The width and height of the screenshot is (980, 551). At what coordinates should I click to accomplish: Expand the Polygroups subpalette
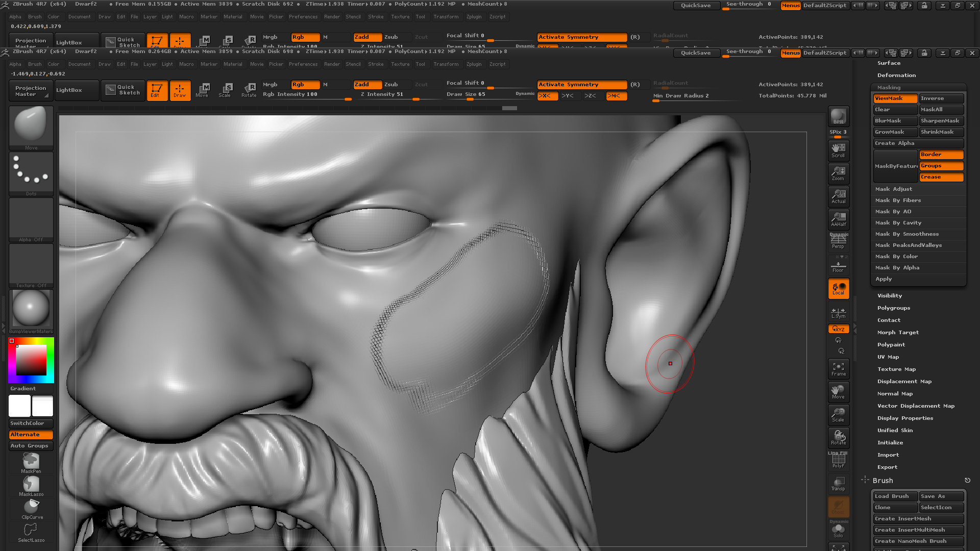(x=894, y=308)
